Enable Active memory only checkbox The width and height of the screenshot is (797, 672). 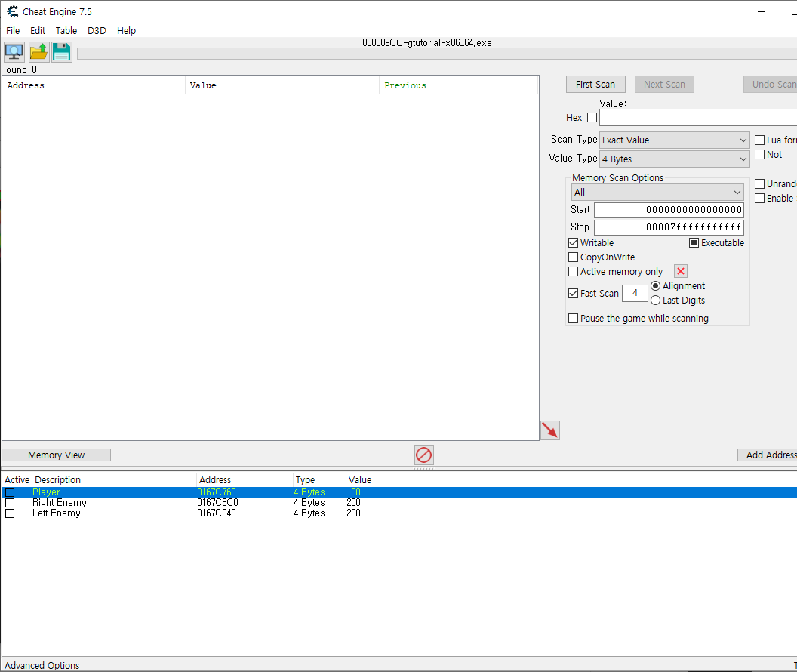[x=574, y=272]
